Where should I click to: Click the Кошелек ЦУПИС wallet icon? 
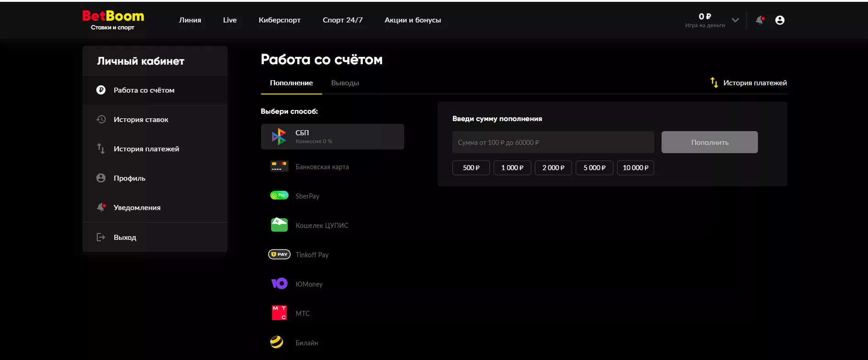[x=279, y=225]
